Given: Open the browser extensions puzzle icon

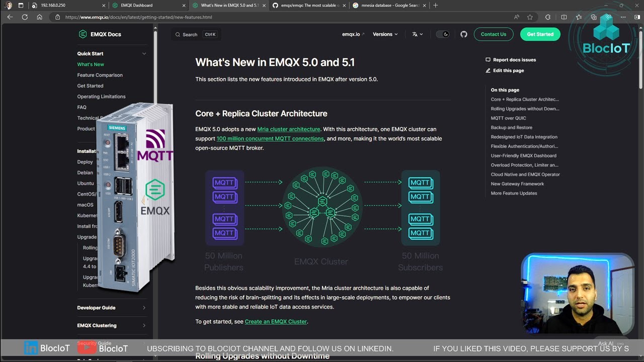Looking at the screenshot, I should click(x=548, y=17).
